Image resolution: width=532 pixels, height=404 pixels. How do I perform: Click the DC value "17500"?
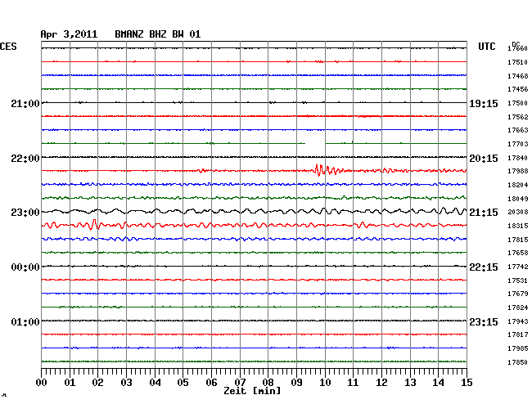pos(518,103)
